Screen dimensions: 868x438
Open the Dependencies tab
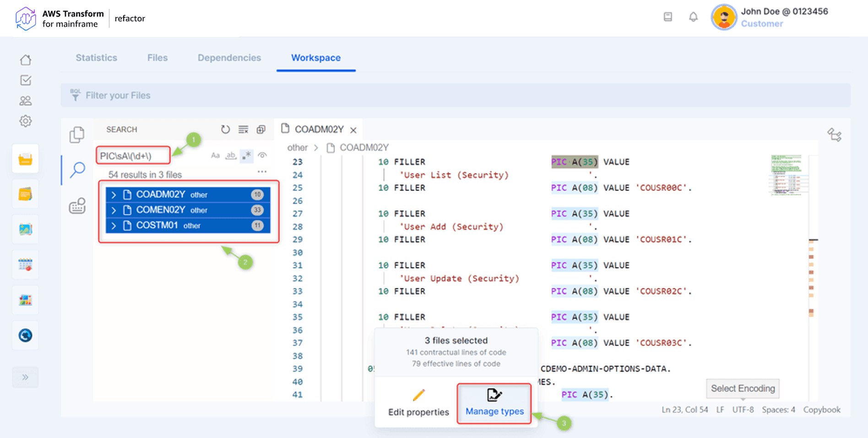click(229, 58)
